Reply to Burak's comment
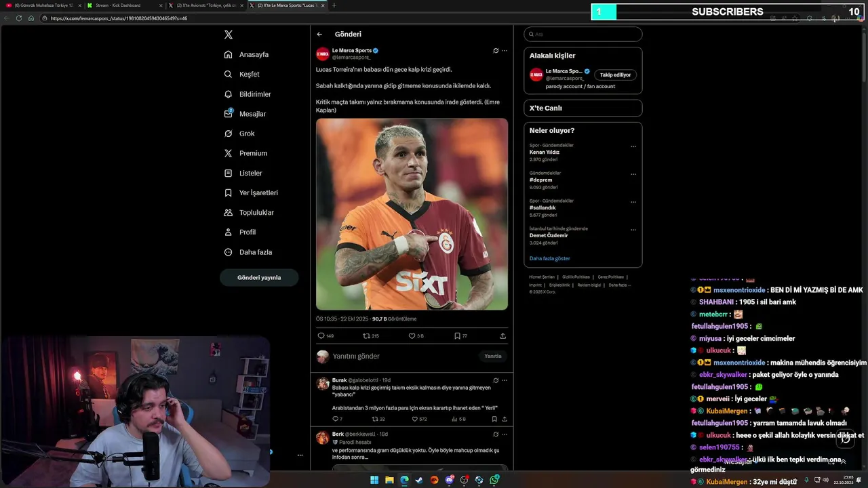The height and width of the screenshot is (488, 868). click(337, 419)
